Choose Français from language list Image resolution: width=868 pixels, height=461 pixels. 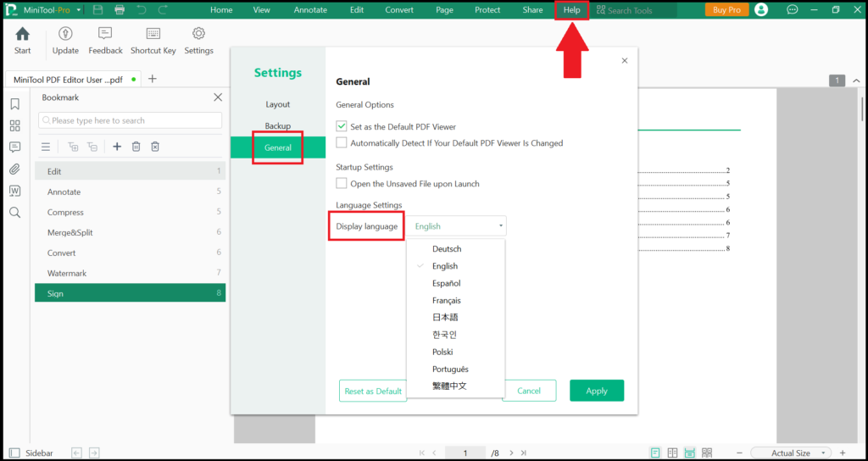tap(446, 301)
